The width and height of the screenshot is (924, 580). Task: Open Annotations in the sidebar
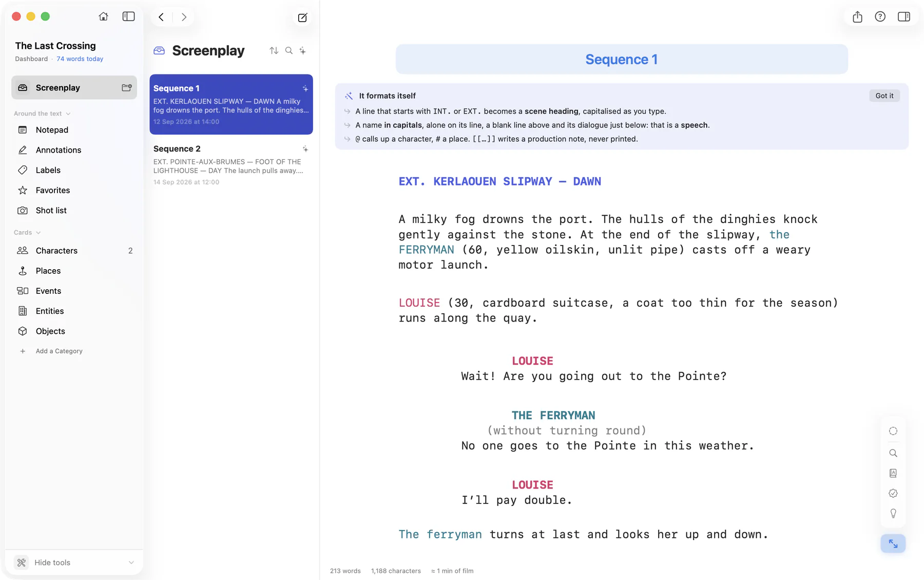pyautogui.click(x=74, y=150)
